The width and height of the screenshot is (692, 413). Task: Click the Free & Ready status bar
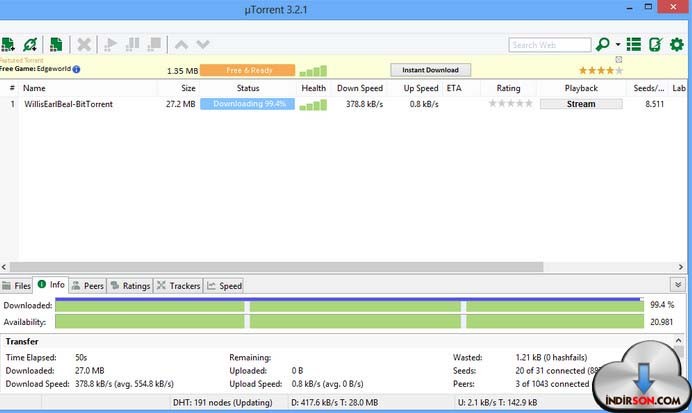(248, 70)
